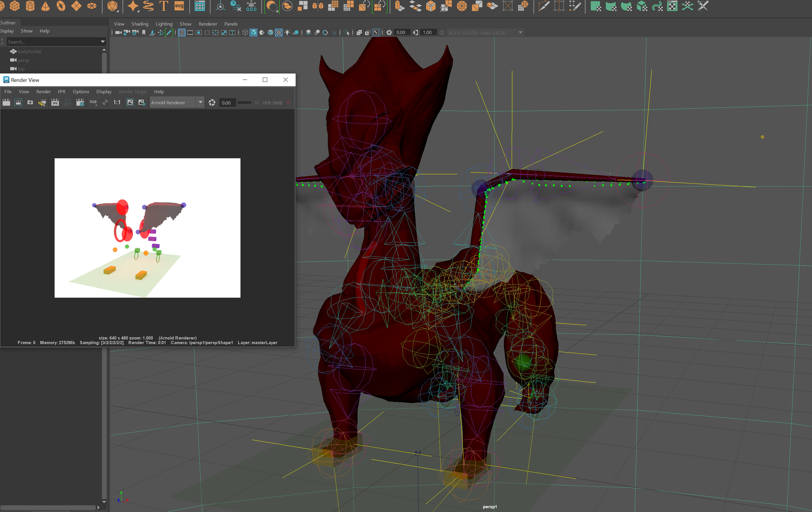Enable shadows display in the viewport
Image resolution: width=812 pixels, height=512 pixels.
coord(295,32)
